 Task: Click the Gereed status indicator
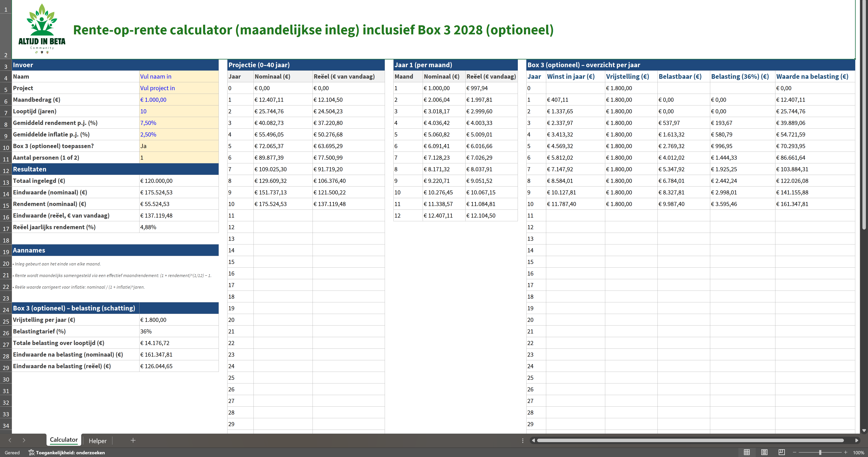click(12, 453)
